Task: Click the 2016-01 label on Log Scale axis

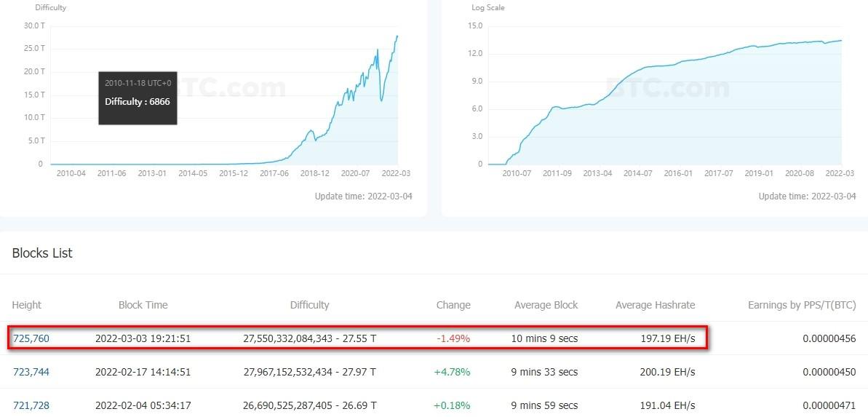Action: [x=677, y=174]
